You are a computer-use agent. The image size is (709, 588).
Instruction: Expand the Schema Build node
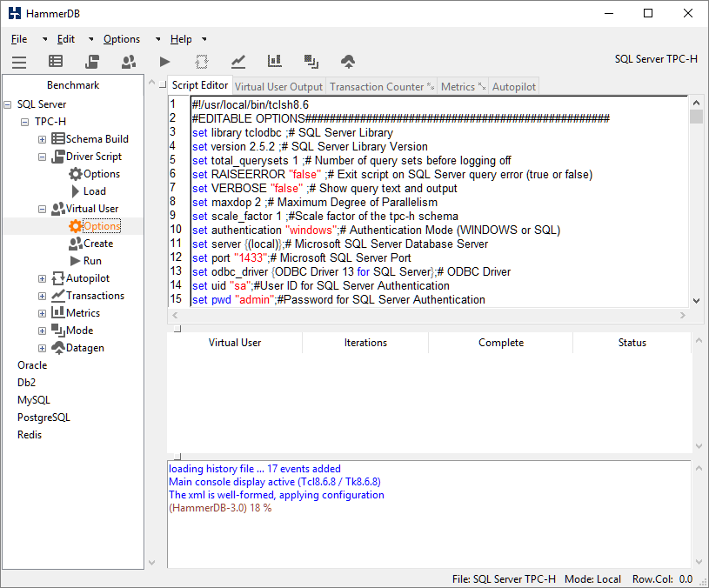(42, 140)
